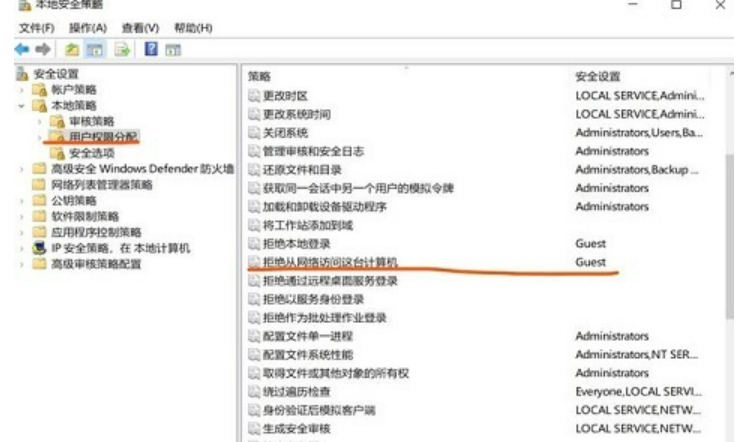
Task: Expand the 帐户策略 tree node
Action: 22,90
